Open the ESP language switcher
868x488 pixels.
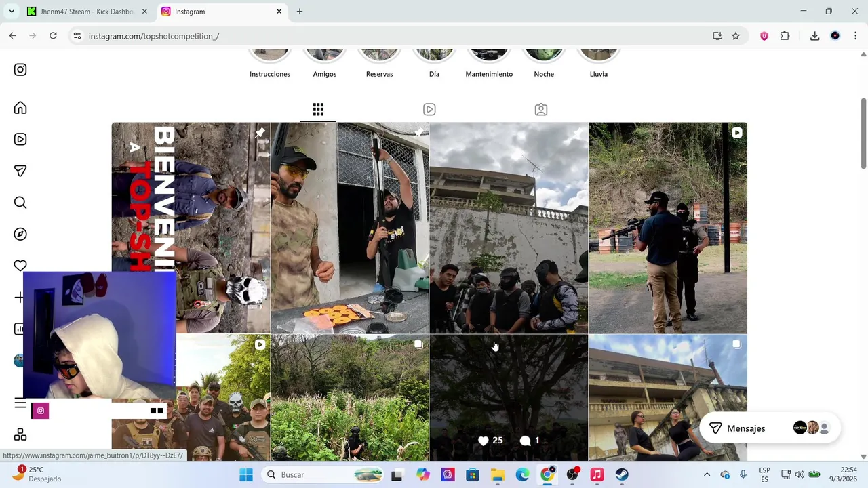tap(764, 474)
